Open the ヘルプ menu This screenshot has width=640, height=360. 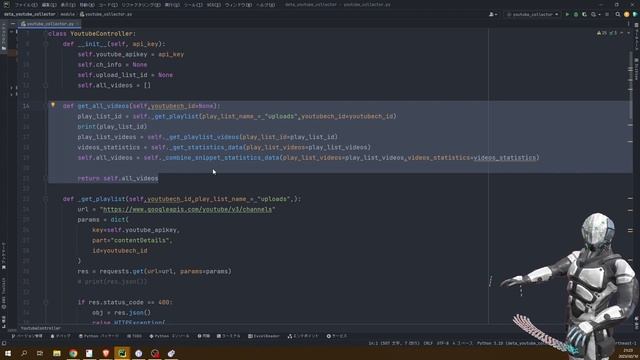pyautogui.click(x=265, y=4)
